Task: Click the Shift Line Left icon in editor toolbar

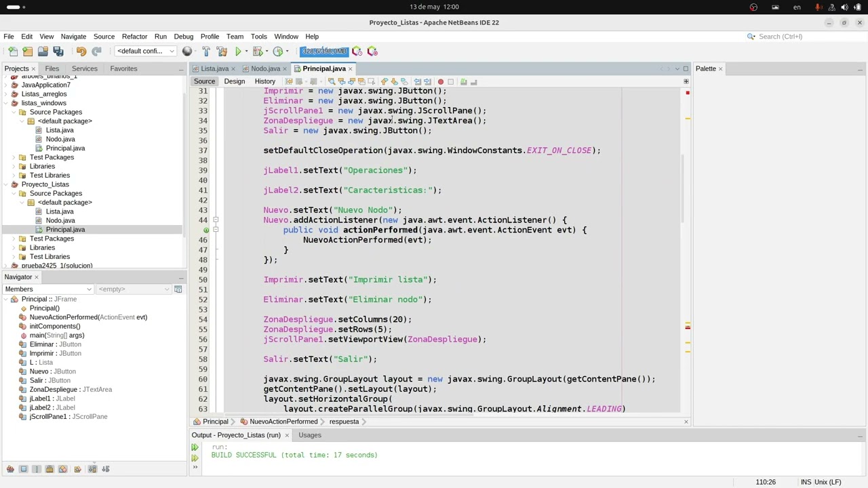Action: [x=417, y=82]
